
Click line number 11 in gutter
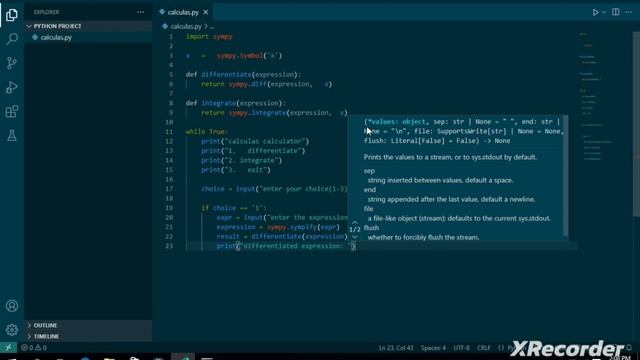click(x=169, y=132)
